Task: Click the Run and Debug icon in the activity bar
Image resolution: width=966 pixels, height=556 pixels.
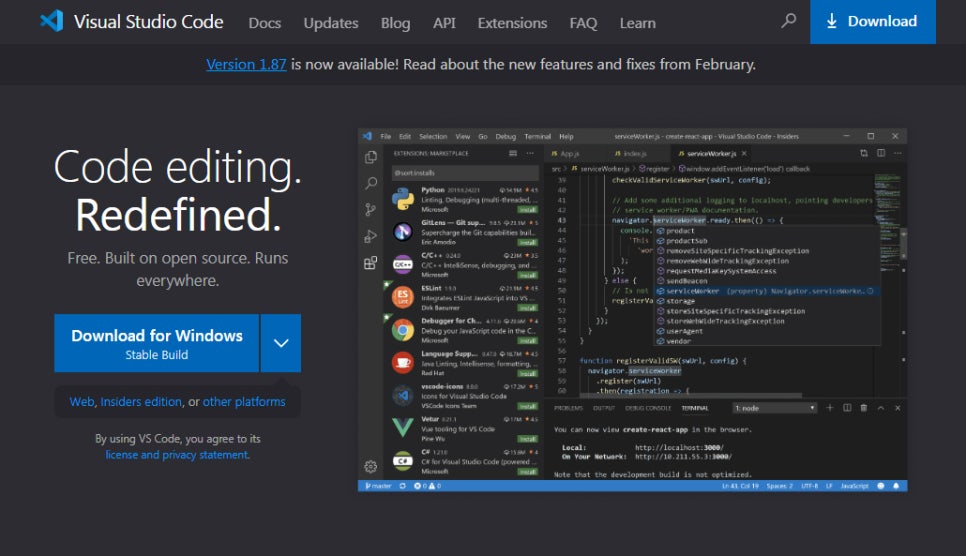Action: pyautogui.click(x=371, y=236)
